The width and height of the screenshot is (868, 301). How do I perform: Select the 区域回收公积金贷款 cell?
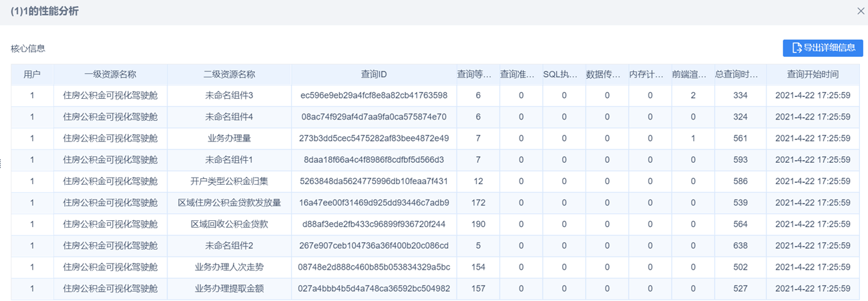pos(229,224)
